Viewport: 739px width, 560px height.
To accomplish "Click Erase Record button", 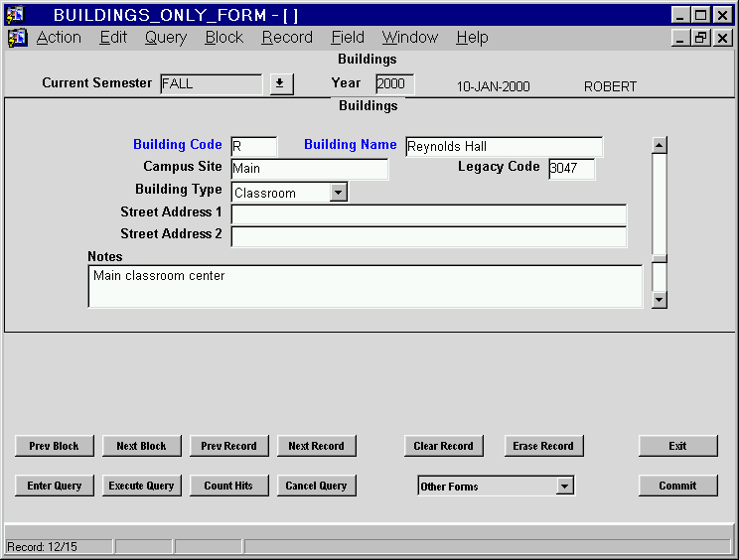I will pyautogui.click(x=544, y=446).
